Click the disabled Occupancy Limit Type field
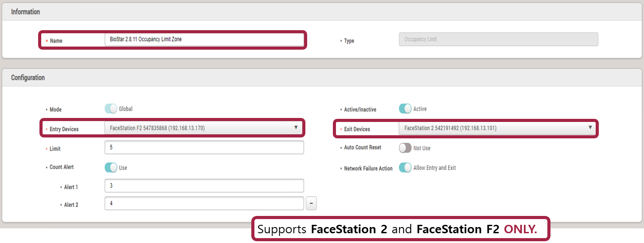This screenshot has height=243, width=644. click(498, 39)
